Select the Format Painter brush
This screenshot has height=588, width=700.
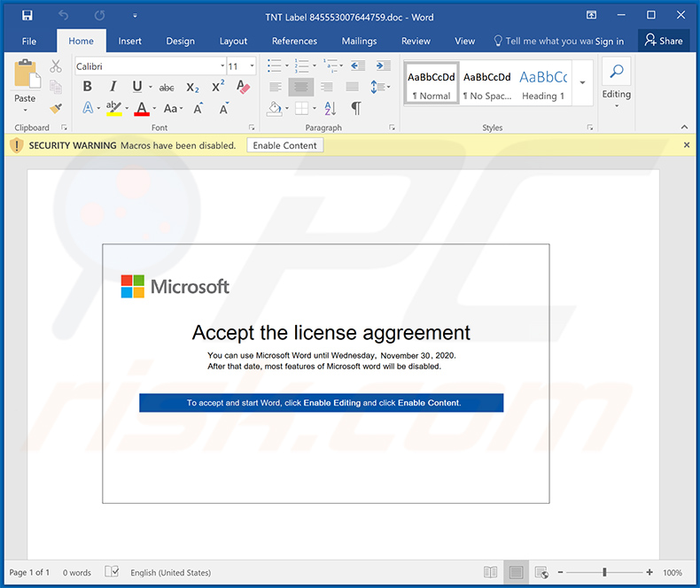(56, 108)
